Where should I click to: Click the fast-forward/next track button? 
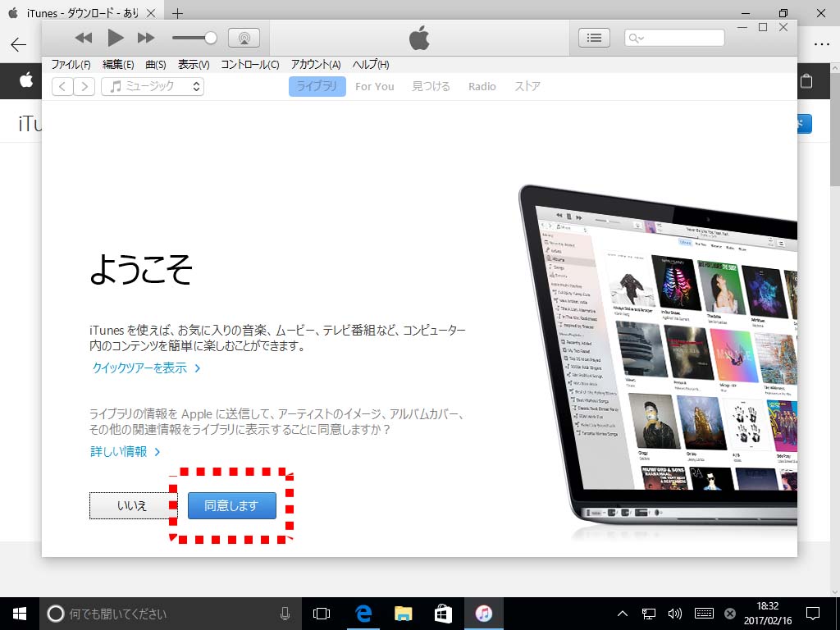tap(146, 38)
